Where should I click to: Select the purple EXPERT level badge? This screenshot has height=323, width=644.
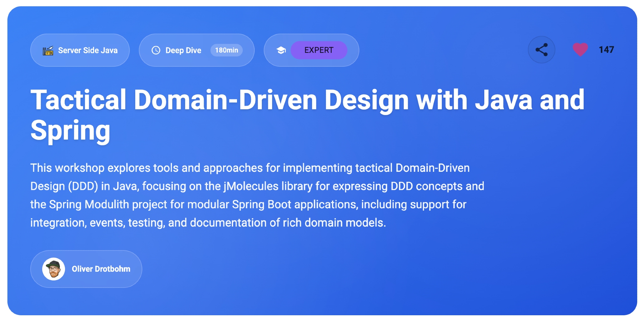[x=318, y=50]
